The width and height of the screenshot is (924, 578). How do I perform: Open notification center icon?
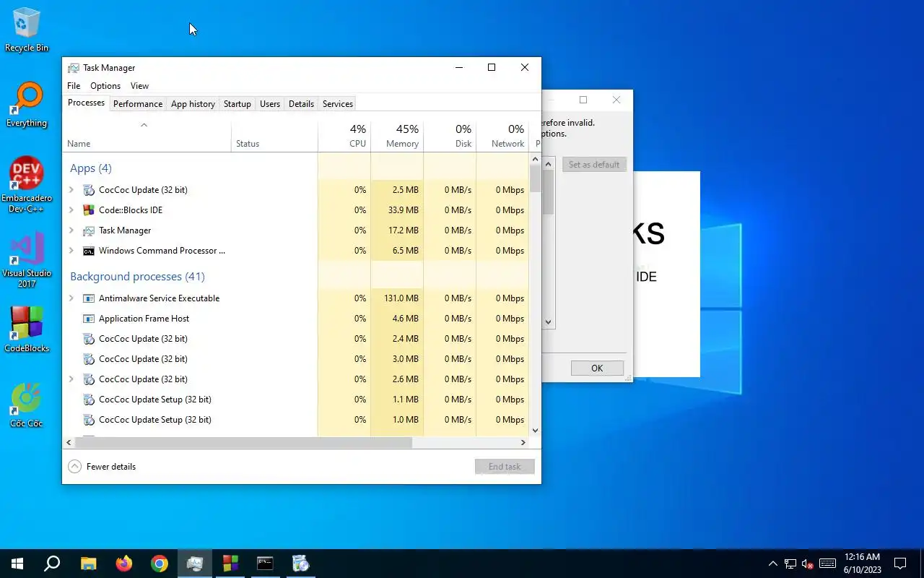900,564
